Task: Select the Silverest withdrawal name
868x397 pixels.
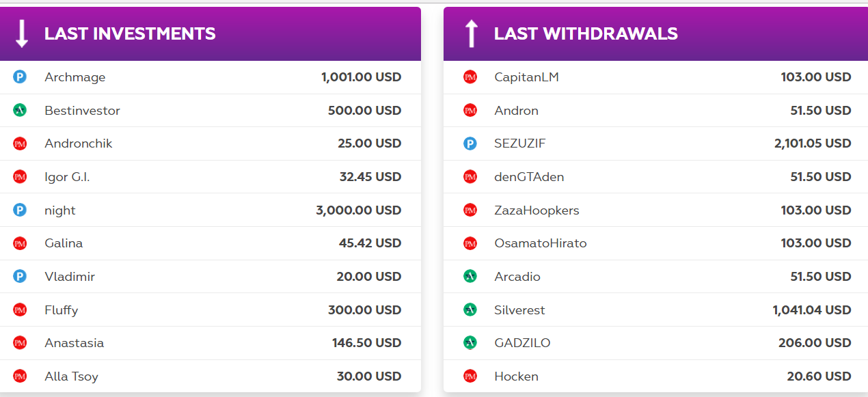Action: tap(519, 310)
